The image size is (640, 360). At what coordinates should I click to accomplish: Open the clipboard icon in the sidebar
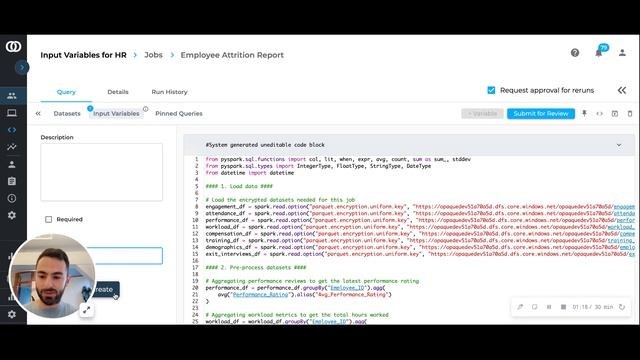coord(12,181)
